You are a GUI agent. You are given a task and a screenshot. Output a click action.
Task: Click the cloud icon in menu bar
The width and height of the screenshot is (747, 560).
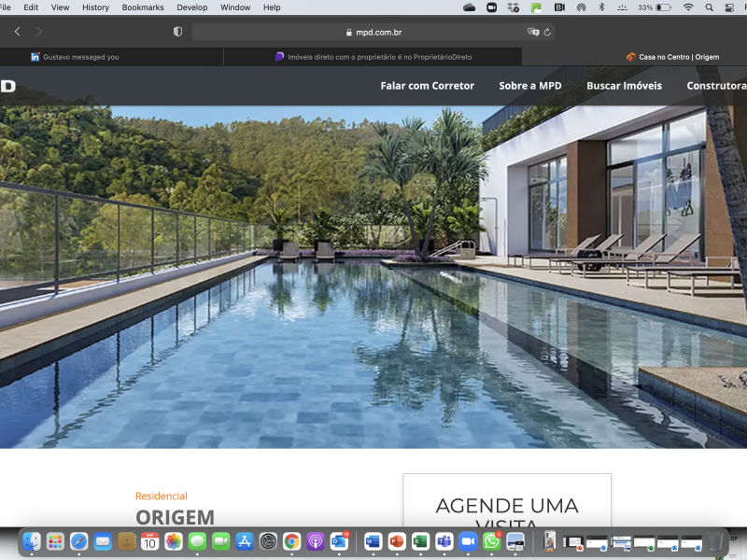470,7
